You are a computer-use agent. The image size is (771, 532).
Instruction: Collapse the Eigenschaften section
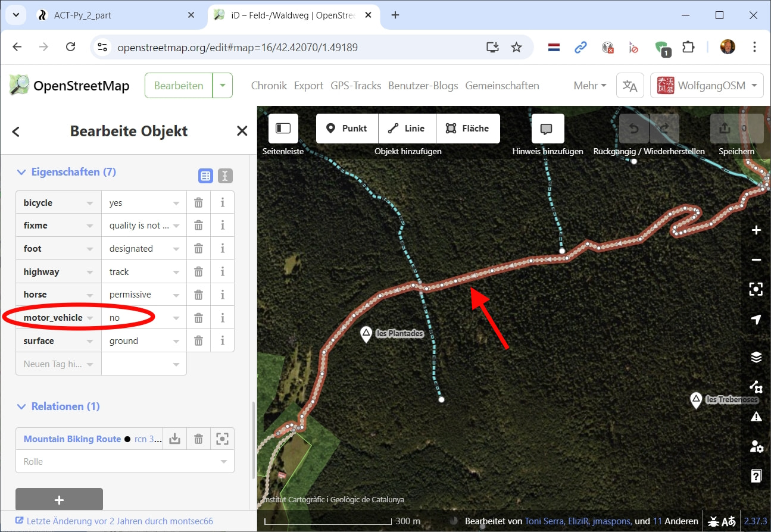click(x=21, y=172)
